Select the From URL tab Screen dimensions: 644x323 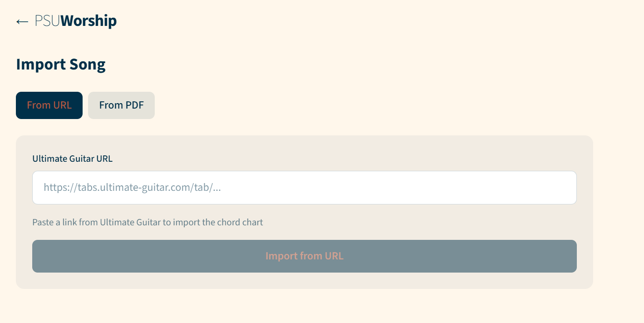49,105
